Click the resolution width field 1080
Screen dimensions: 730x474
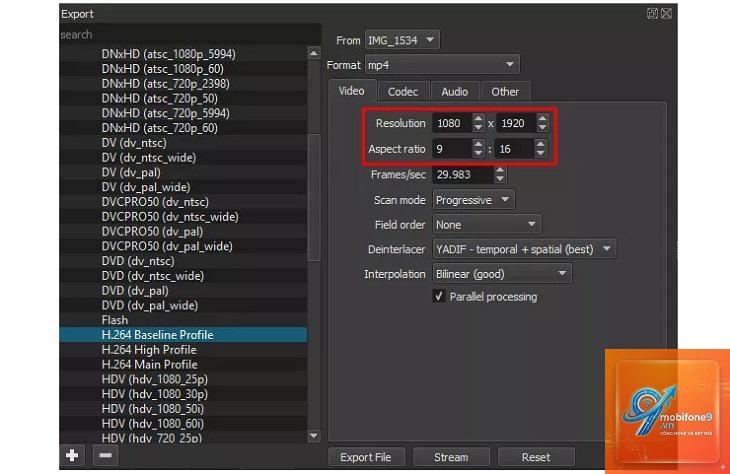coord(453,123)
